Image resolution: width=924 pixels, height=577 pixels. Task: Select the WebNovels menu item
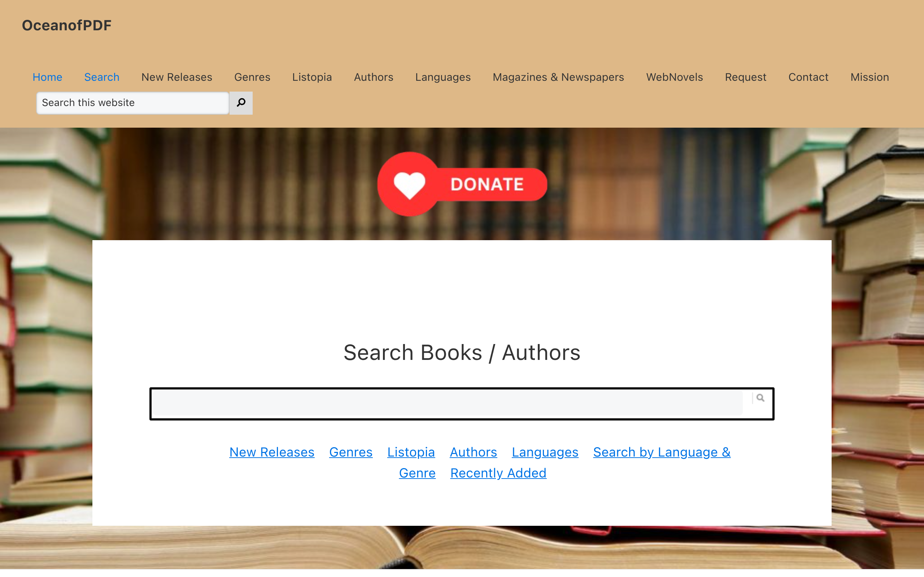[674, 77]
